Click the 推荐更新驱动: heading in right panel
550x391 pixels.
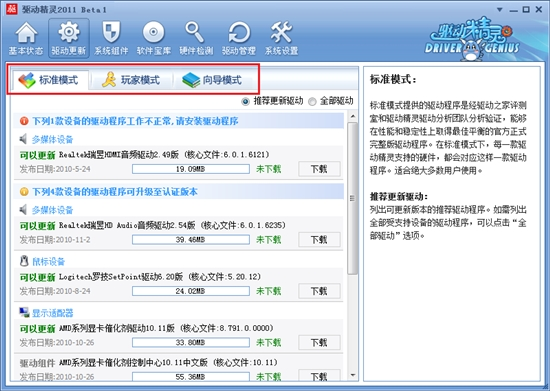[399, 196]
